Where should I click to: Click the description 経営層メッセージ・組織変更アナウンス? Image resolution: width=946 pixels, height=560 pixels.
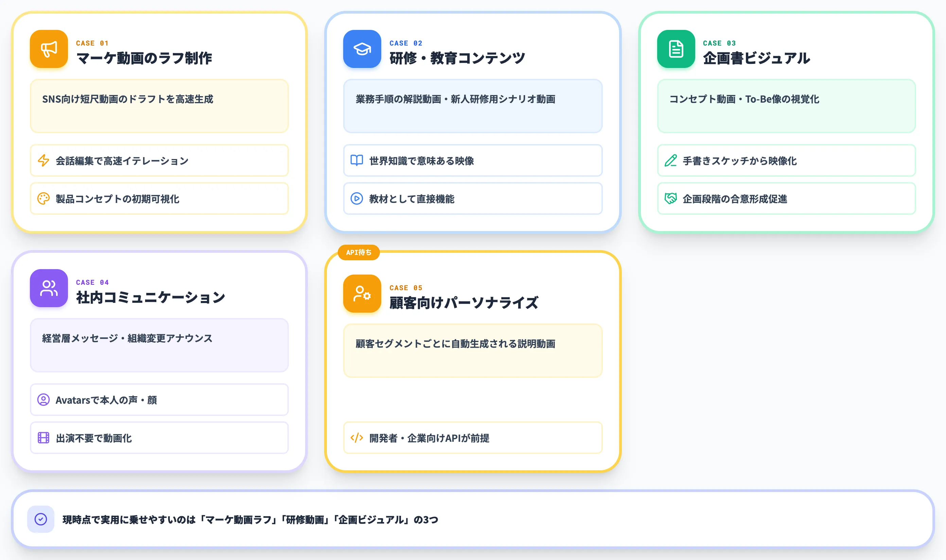[127, 338]
